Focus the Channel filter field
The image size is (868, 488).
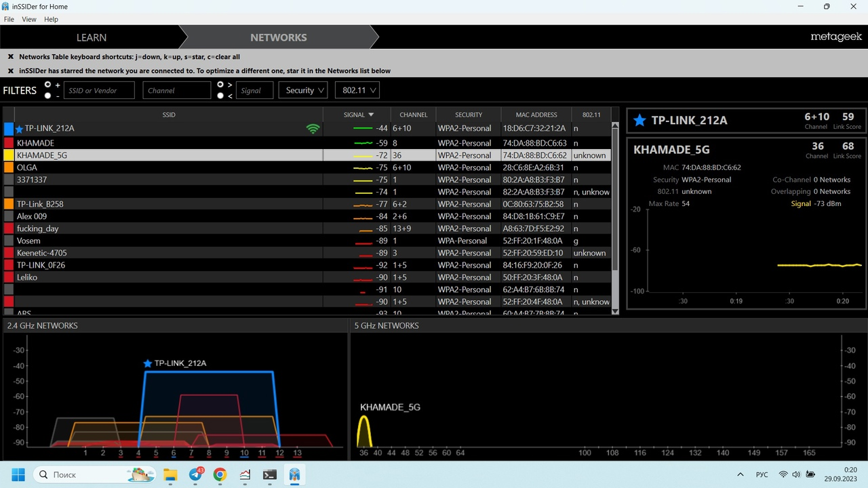coord(177,90)
